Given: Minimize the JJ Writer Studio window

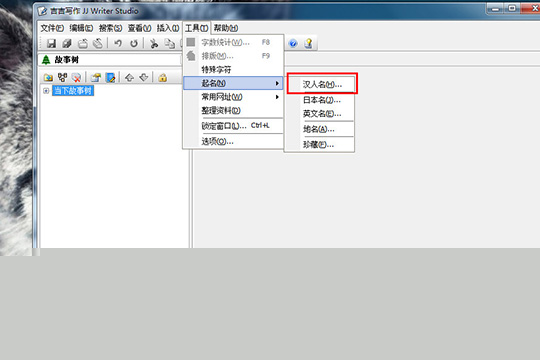Looking at the screenshot, I should tap(495, 8).
